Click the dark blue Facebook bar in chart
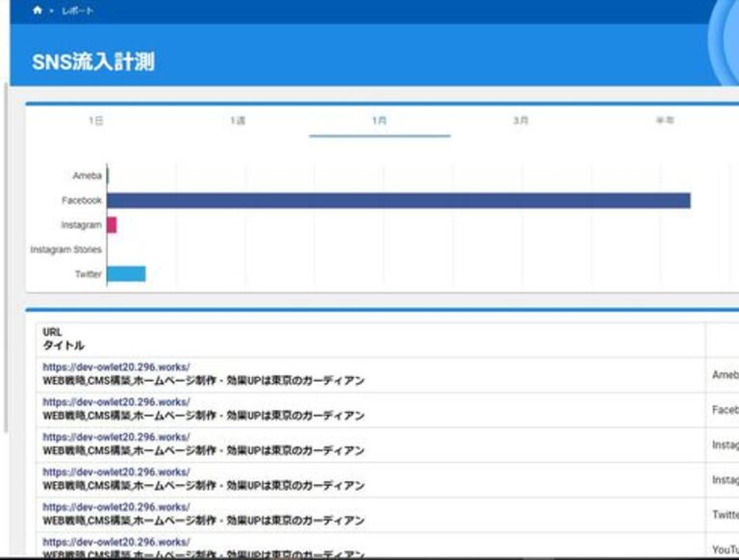Screen dimensions: 739x560 (x=397, y=200)
